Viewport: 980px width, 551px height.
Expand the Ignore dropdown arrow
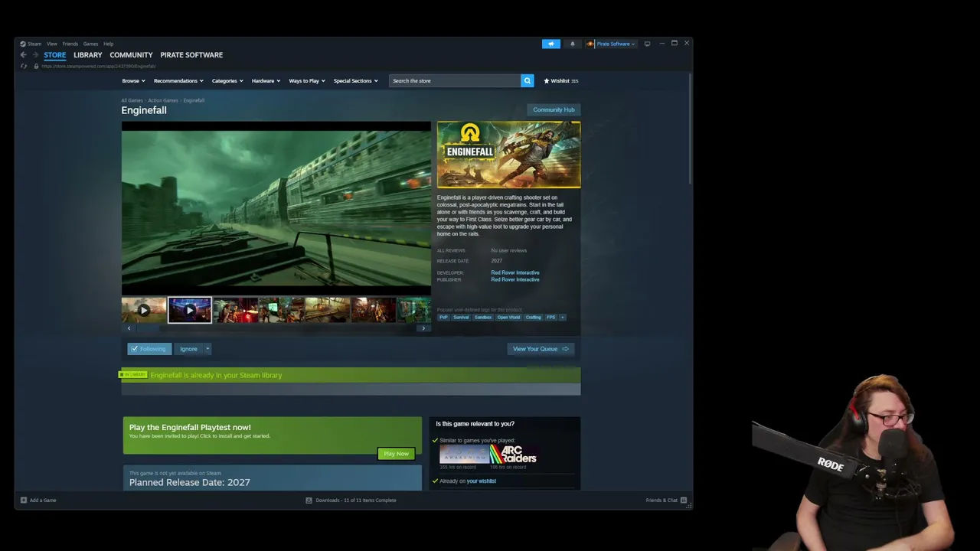(207, 349)
